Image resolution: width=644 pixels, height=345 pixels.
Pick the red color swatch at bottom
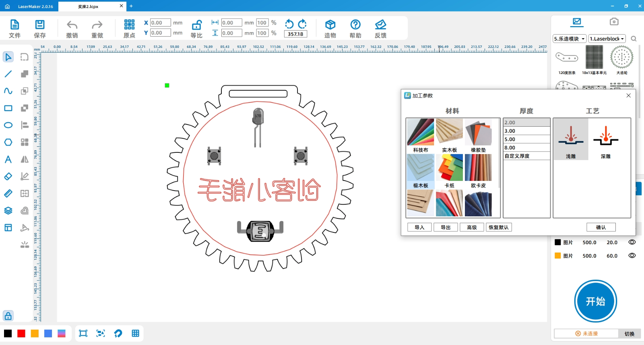click(21, 333)
